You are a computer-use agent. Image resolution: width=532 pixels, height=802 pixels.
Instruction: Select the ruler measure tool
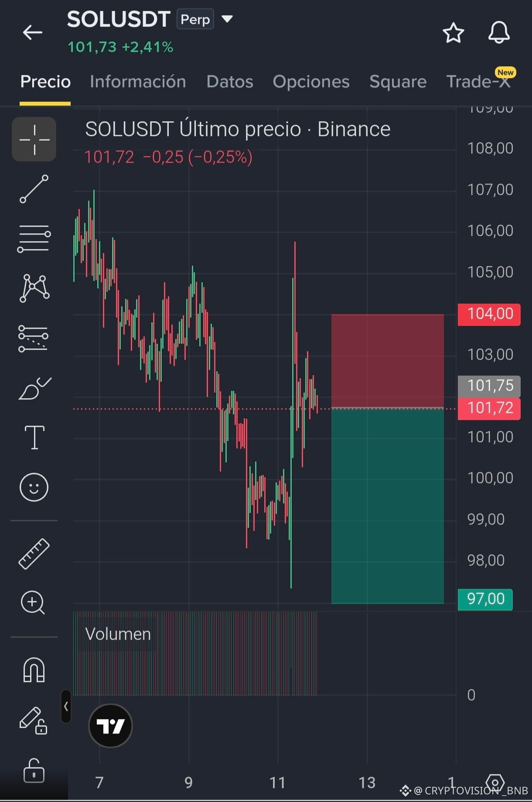pos(34,554)
